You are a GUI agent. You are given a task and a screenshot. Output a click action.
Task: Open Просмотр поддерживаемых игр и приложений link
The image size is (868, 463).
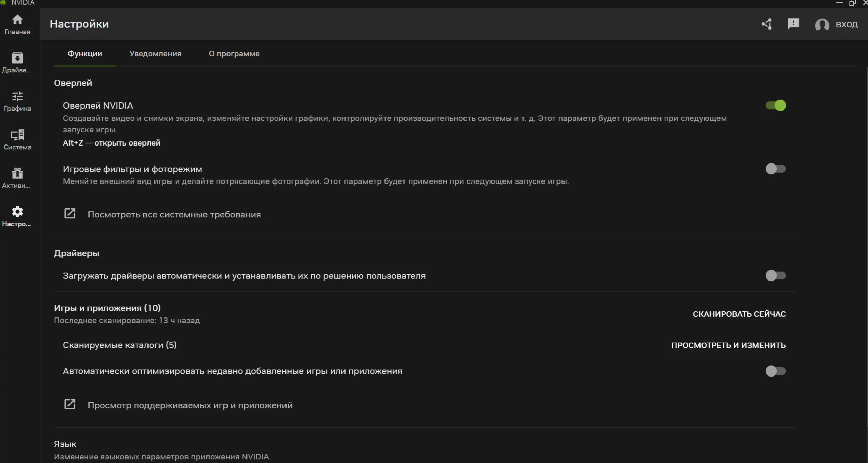[190, 405]
